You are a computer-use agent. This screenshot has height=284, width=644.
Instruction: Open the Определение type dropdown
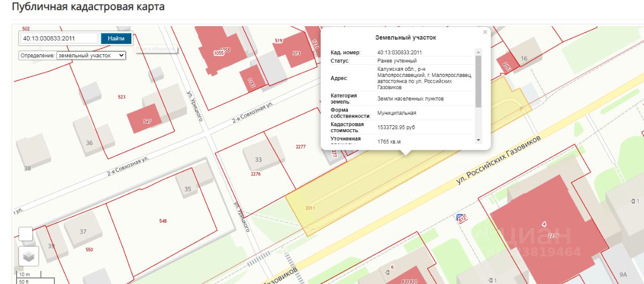tap(91, 55)
